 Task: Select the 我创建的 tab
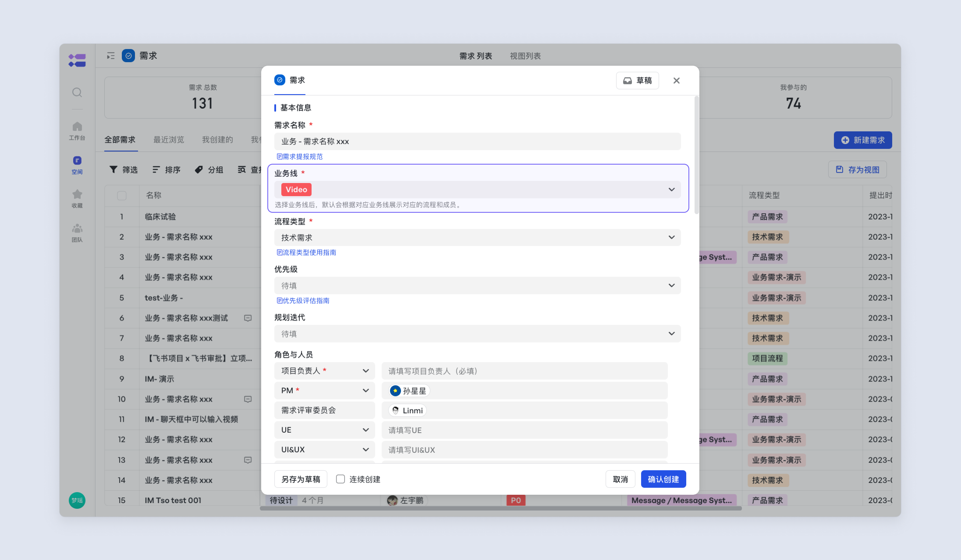pos(217,139)
